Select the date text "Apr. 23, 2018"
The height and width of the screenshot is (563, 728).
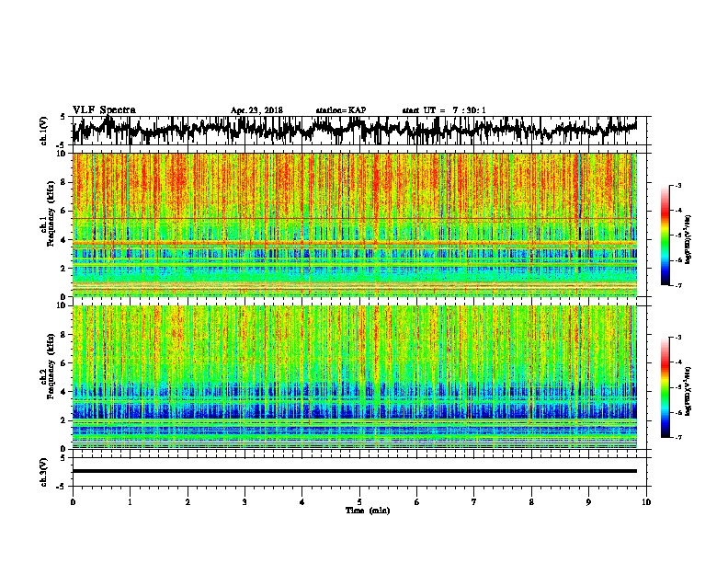point(256,110)
